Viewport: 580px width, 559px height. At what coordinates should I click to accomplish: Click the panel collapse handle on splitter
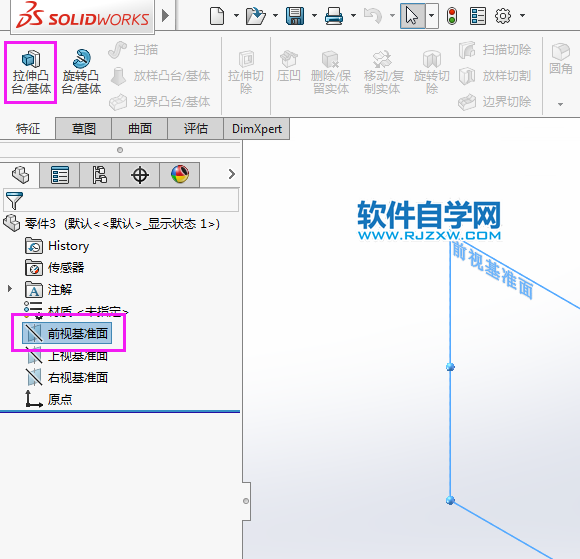(246, 501)
